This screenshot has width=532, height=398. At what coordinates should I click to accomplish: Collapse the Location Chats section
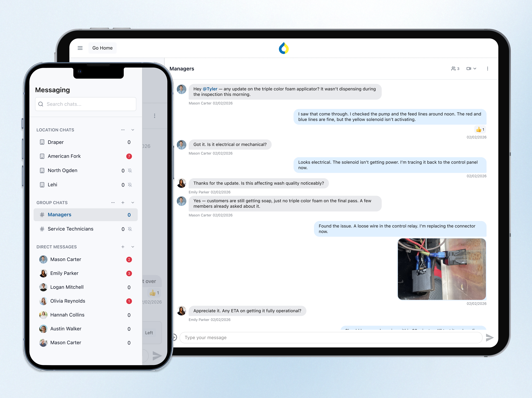coord(133,130)
